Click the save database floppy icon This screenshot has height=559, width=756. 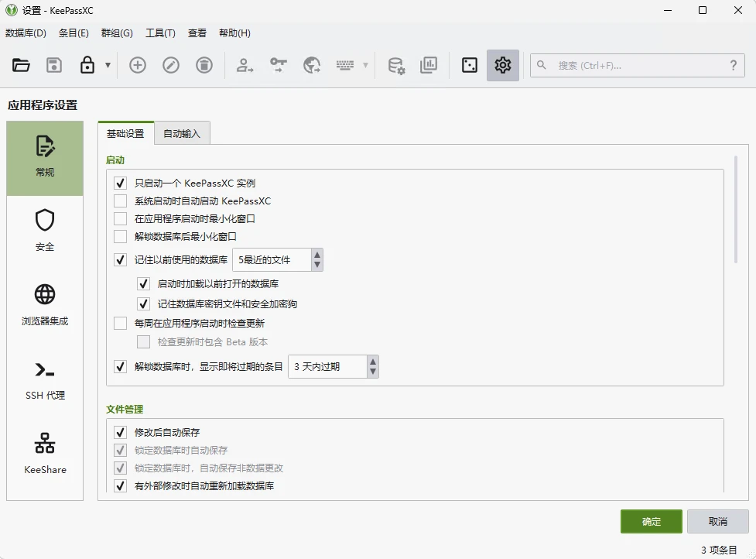[x=54, y=65]
